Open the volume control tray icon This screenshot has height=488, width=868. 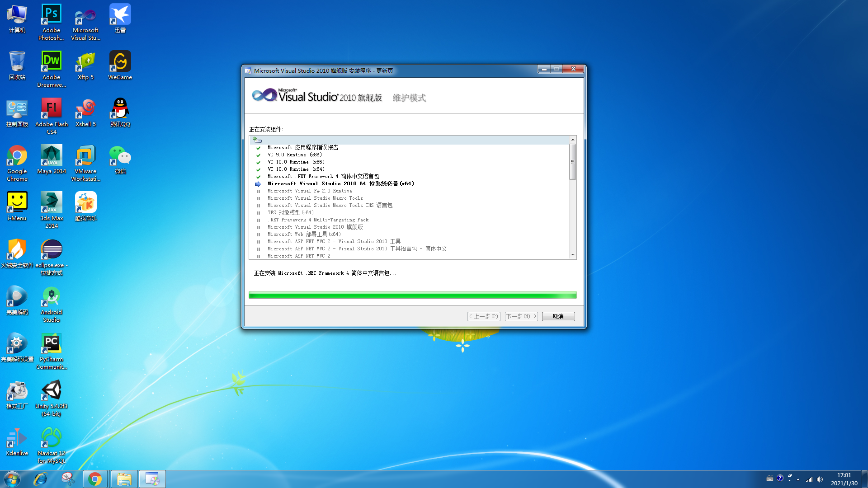820,479
